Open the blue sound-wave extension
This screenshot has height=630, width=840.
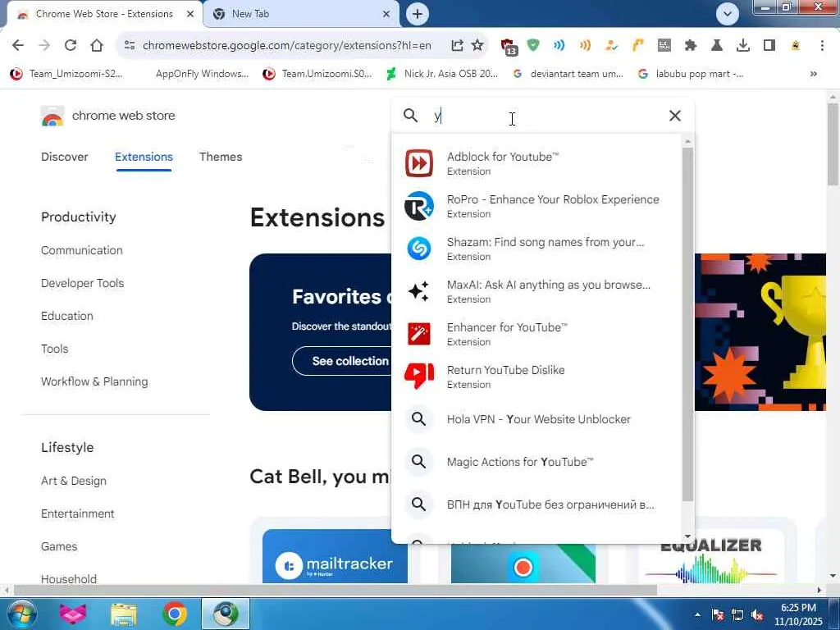559,46
